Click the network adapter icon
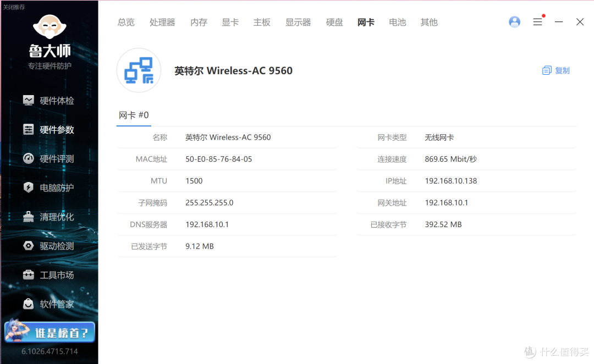Image resolution: width=594 pixels, height=364 pixels. pos(139,70)
